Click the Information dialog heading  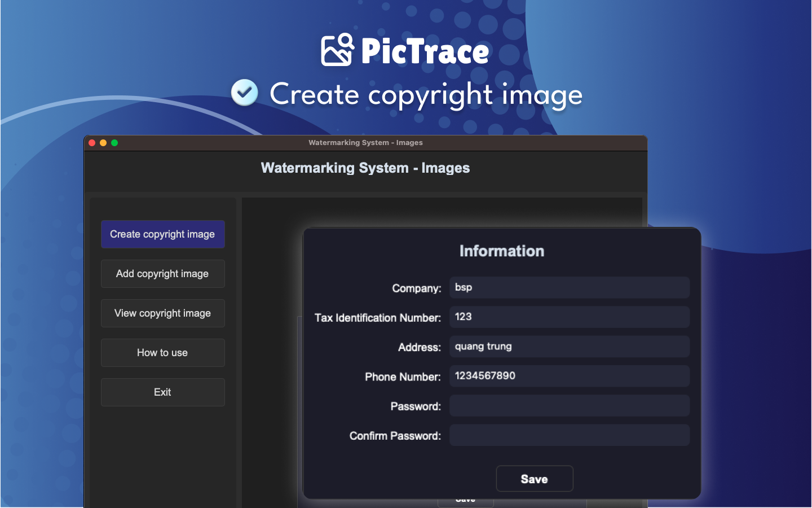501,251
